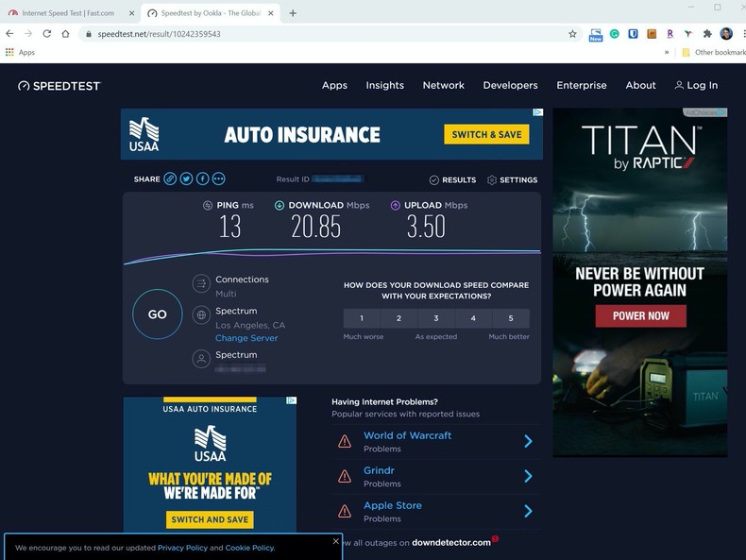
Task: Rate download speed as 1 Much worse
Action: click(x=361, y=318)
